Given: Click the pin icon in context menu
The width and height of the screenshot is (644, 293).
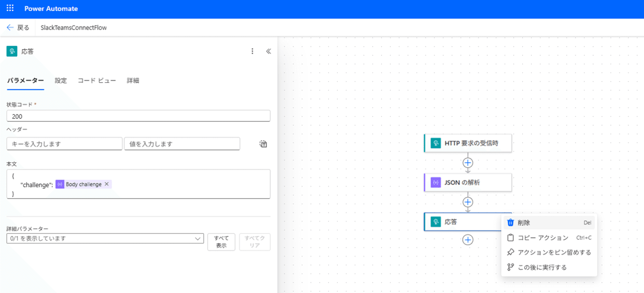Looking at the screenshot, I should click(510, 252).
